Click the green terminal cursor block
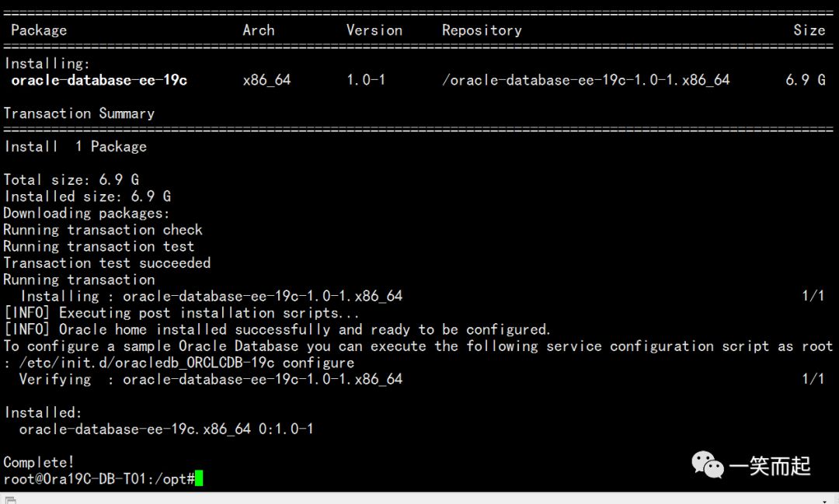 pyautogui.click(x=199, y=478)
